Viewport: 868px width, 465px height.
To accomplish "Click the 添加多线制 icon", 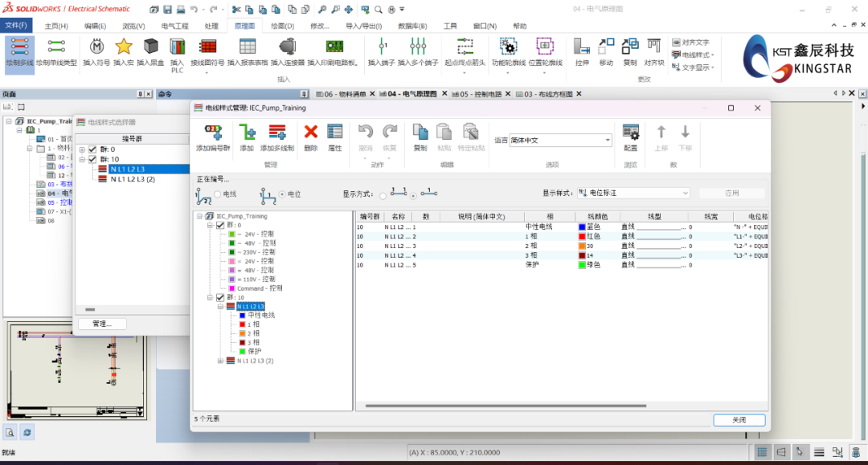I will point(277,133).
